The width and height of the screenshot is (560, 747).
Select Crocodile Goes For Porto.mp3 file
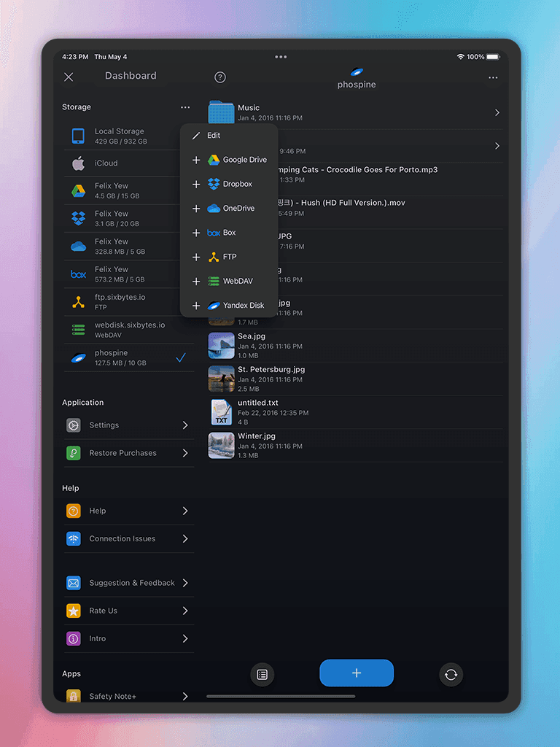[x=358, y=170]
